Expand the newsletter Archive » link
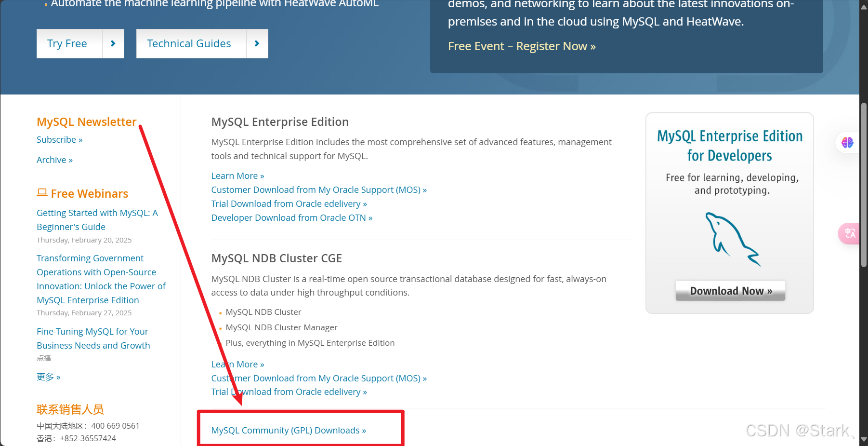 (54, 160)
